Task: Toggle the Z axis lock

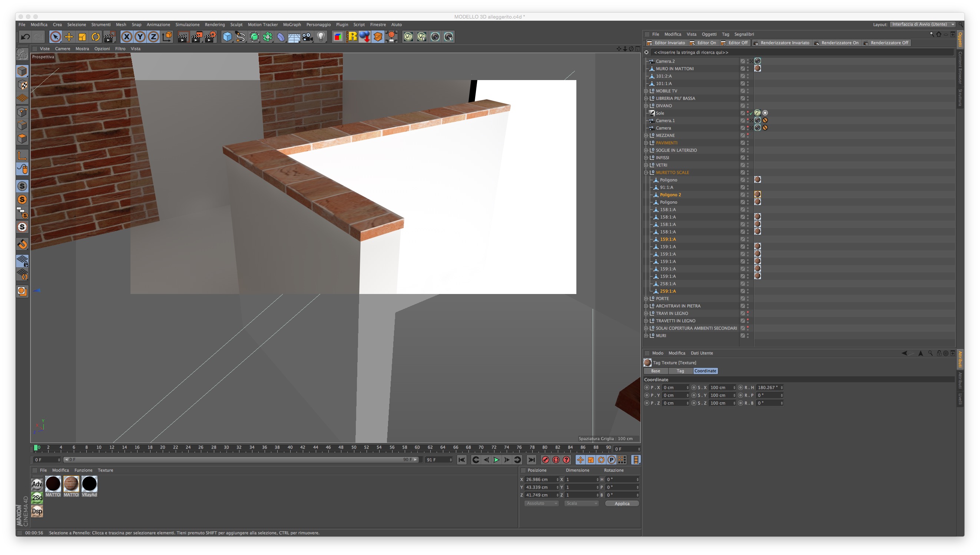Action: pyautogui.click(x=153, y=37)
